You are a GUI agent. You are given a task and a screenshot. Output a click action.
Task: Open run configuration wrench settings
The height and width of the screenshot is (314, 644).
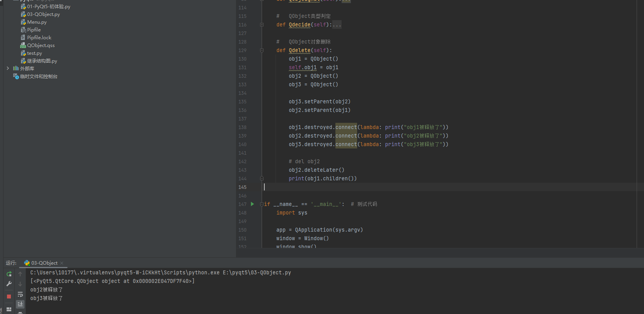click(9, 284)
